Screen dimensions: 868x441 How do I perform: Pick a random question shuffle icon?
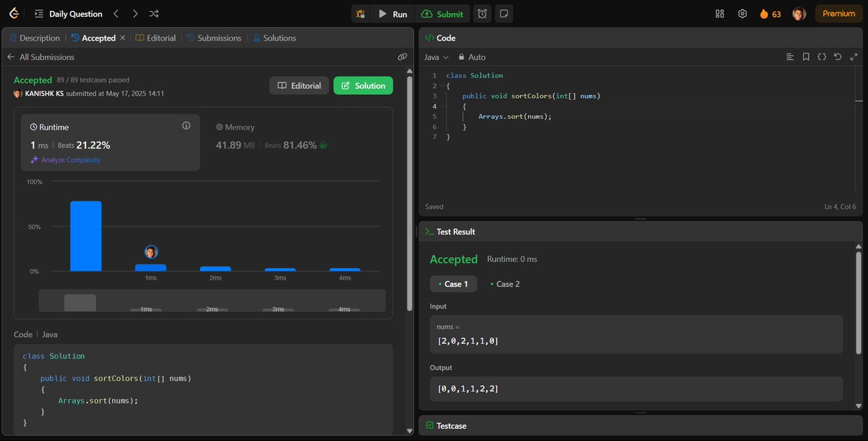click(x=154, y=14)
